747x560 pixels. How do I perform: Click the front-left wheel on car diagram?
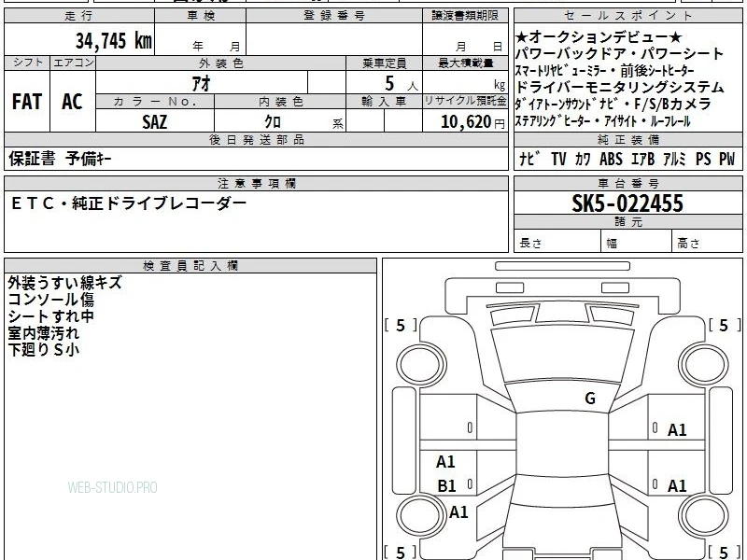(421, 365)
